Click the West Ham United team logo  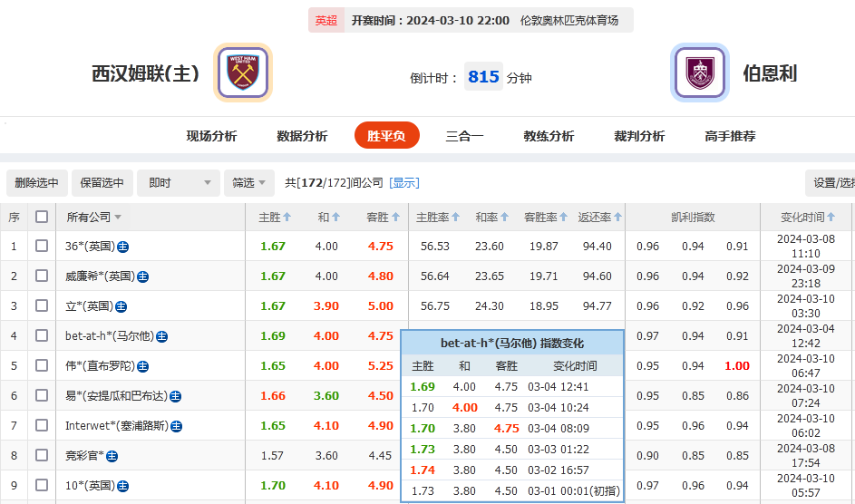pyautogui.click(x=242, y=73)
